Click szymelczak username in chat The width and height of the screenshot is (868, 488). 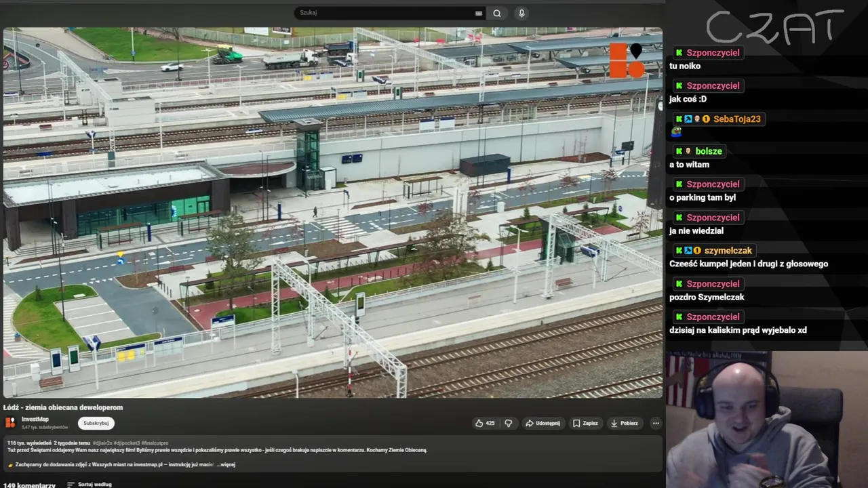point(728,251)
